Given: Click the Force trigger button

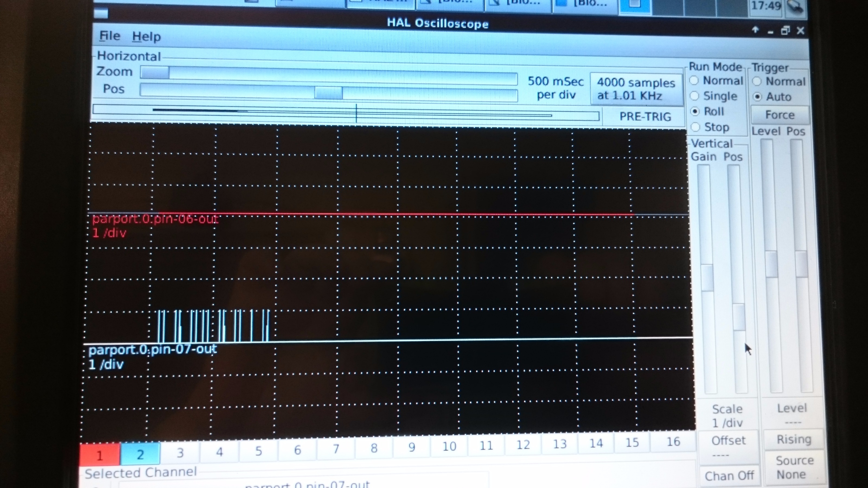Looking at the screenshot, I should pyautogui.click(x=780, y=115).
